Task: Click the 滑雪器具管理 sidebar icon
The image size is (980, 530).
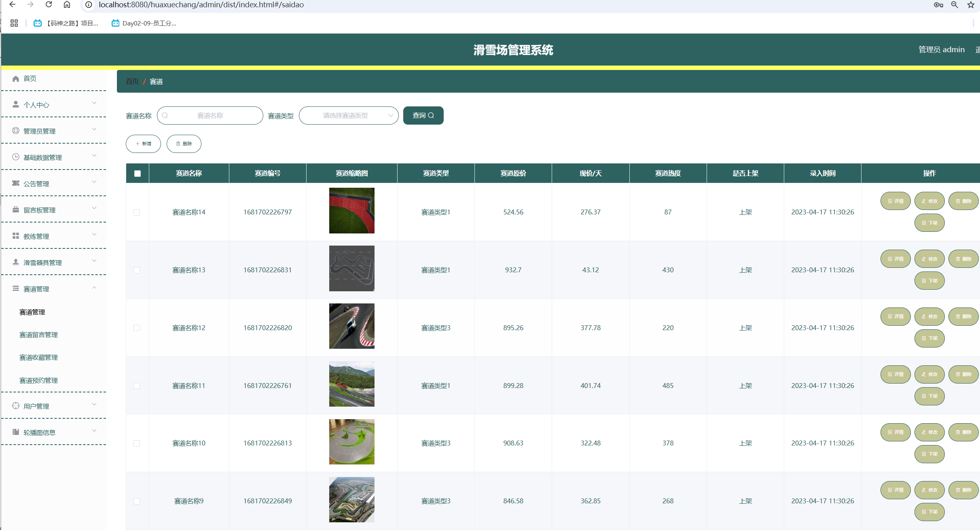Action: click(16, 262)
